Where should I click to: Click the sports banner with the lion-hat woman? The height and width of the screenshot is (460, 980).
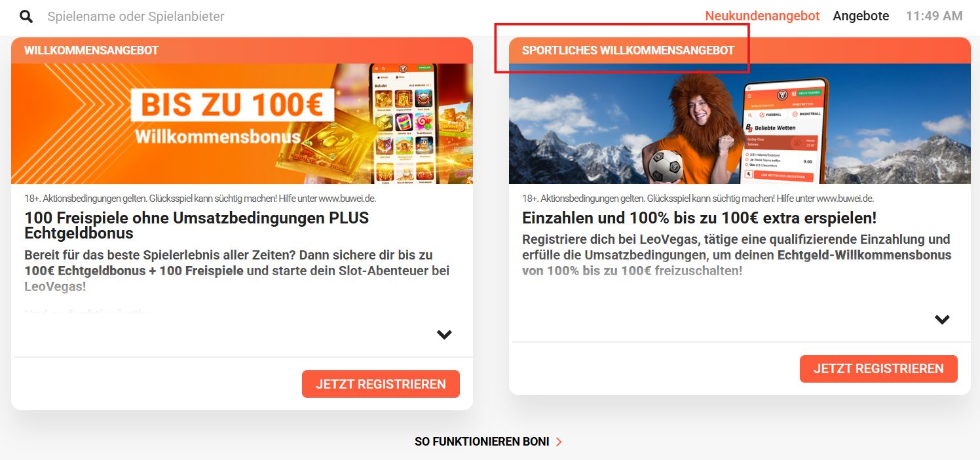pos(740,124)
